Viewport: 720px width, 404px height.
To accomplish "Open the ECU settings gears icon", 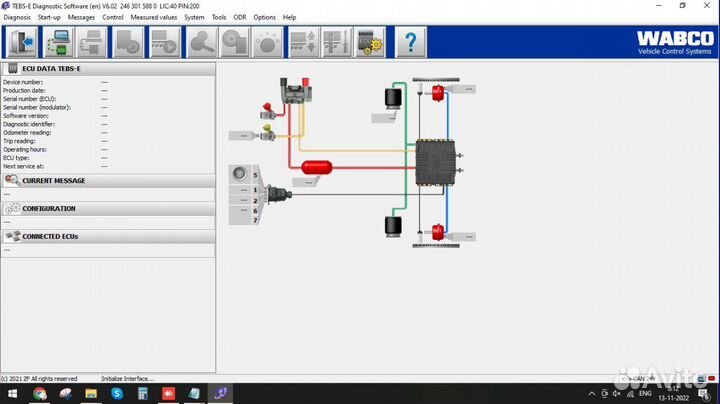I will click(x=370, y=42).
